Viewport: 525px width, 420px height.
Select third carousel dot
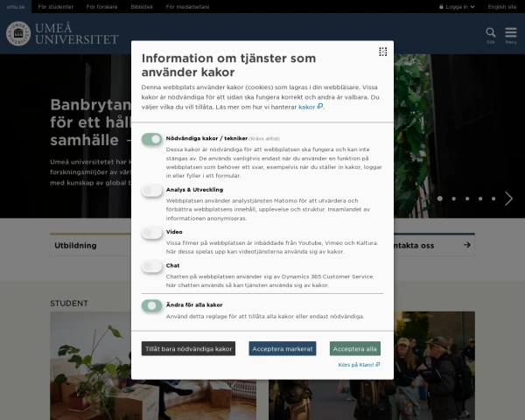pyautogui.click(x=467, y=199)
